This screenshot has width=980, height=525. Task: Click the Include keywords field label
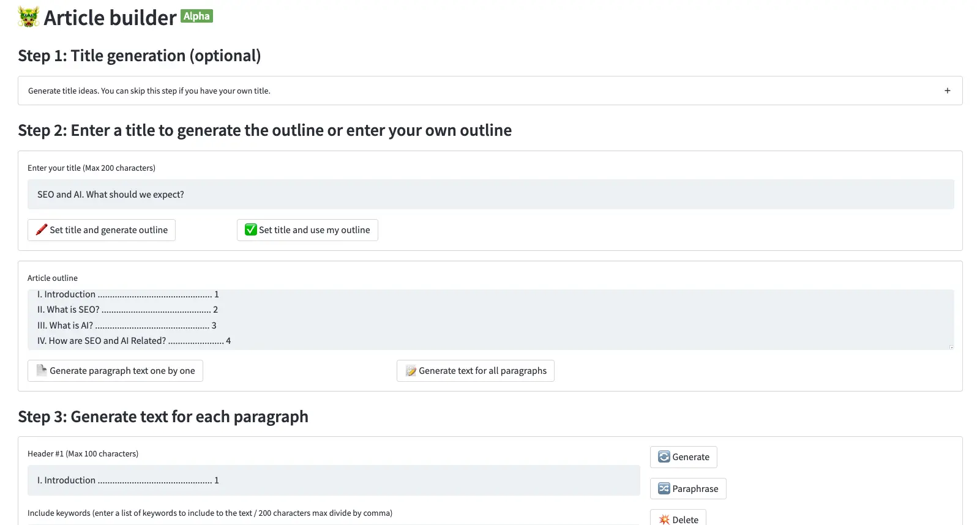[x=210, y=513]
